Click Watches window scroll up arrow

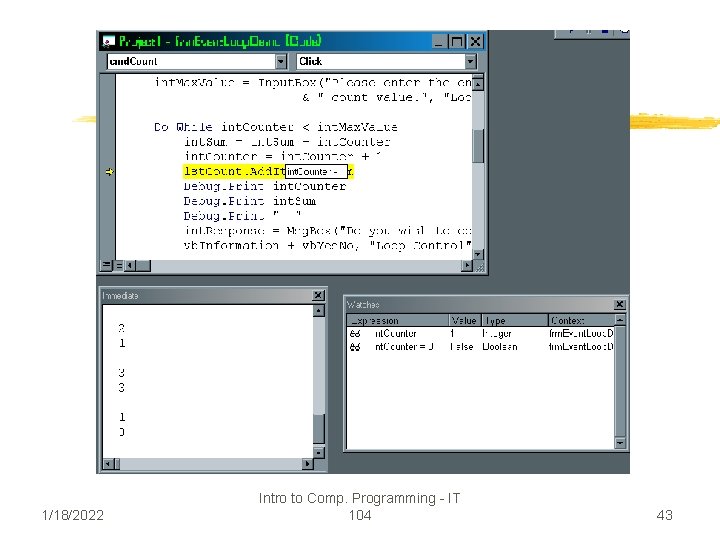(620, 320)
